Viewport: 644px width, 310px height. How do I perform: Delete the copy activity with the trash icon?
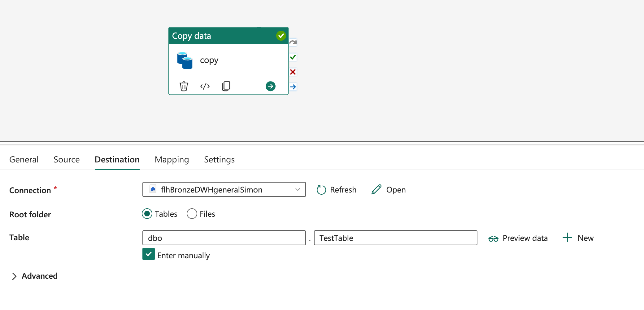[x=184, y=86]
